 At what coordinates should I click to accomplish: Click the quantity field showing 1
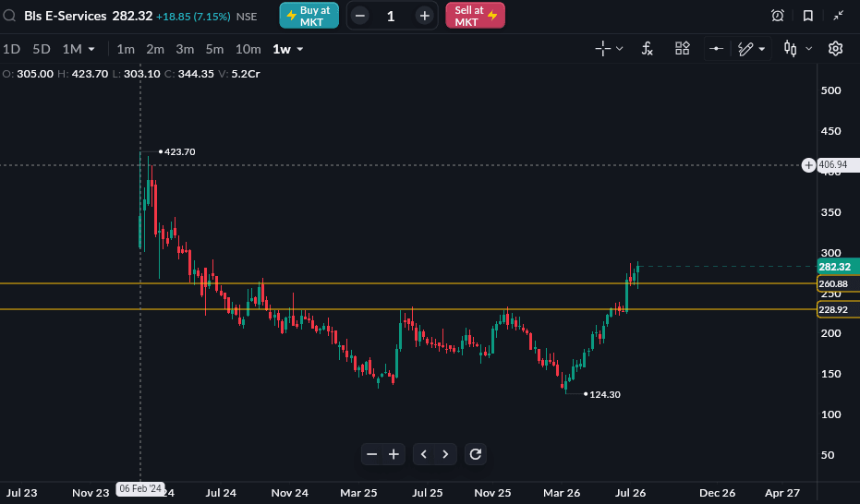pos(391,16)
